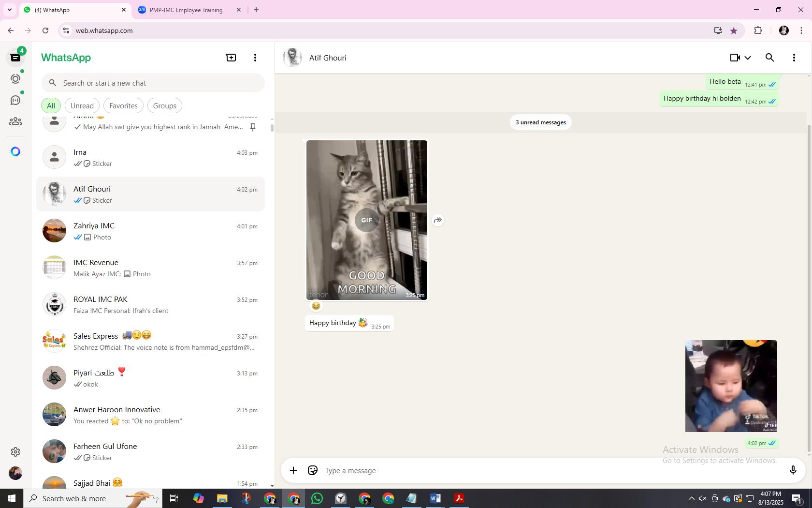Click the pinned chat pin icon

click(253, 127)
